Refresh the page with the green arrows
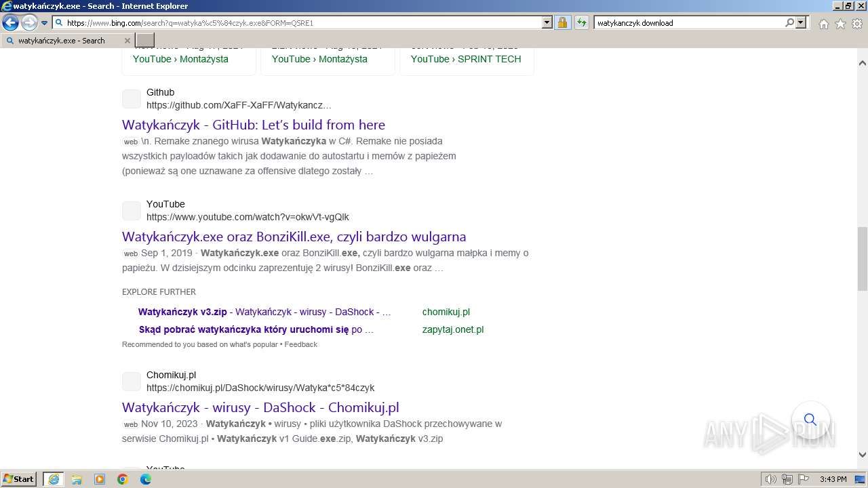 click(581, 22)
